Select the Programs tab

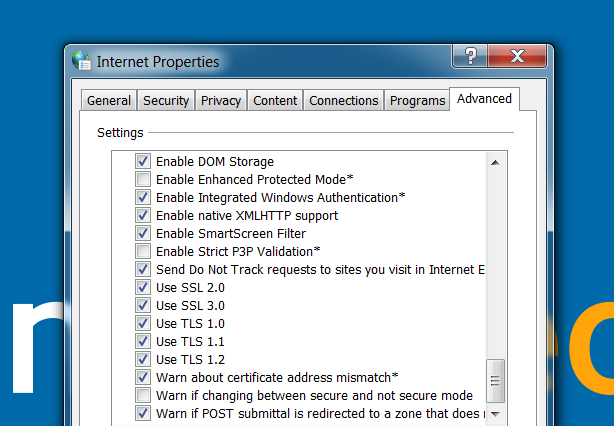pyautogui.click(x=417, y=101)
